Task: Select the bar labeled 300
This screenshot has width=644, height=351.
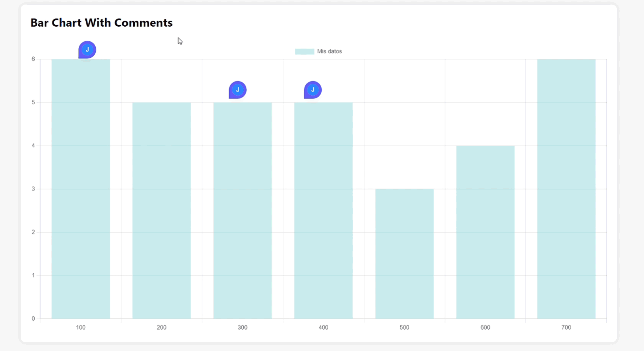Action: click(x=243, y=211)
